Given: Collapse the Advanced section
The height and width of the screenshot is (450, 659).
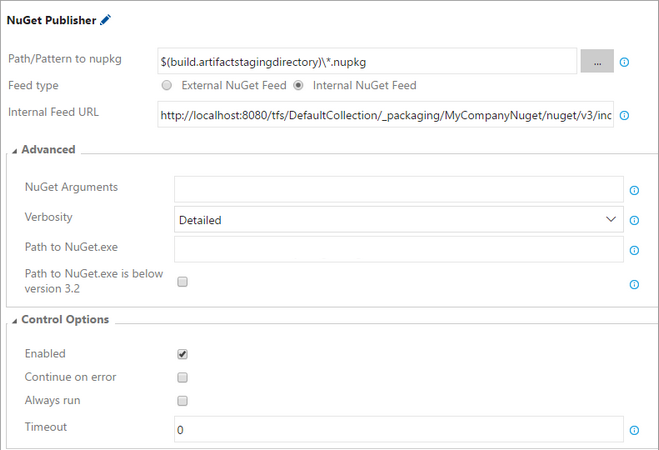Looking at the screenshot, I should [x=15, y=150].
